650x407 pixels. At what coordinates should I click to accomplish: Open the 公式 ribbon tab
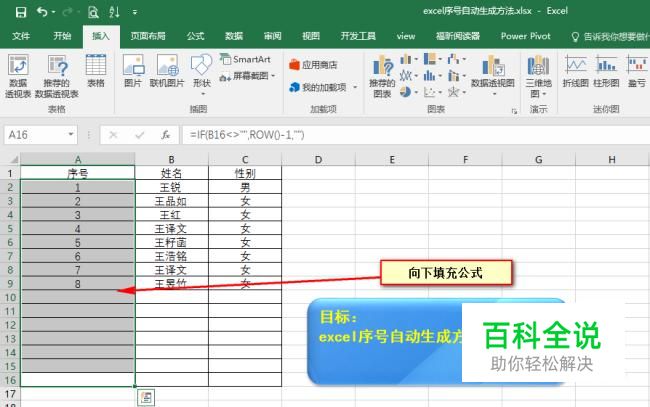[x=195, y=36]
